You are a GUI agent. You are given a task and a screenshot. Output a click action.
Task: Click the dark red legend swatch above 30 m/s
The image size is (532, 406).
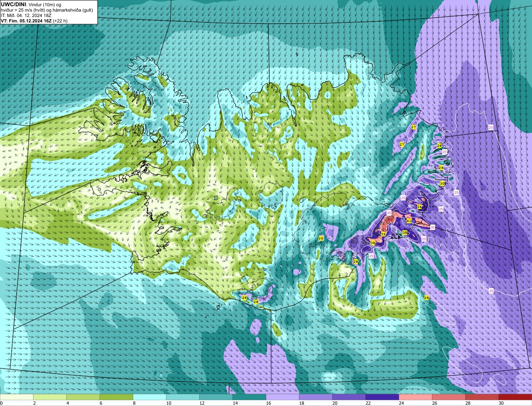tap(515, 397)
